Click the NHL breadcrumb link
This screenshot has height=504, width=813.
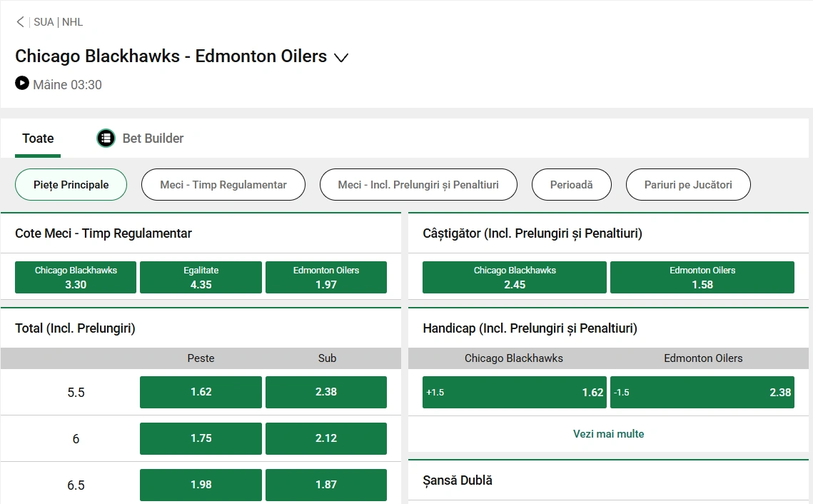click(73, 22)
